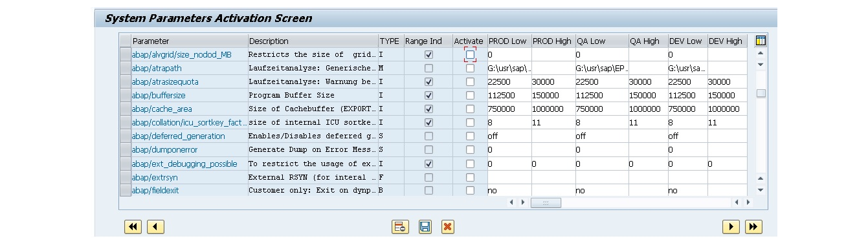This screenshot has height=245, width=868.
Task: Select row marker for abap/fieldexit
Action: [x=125, y=191]
